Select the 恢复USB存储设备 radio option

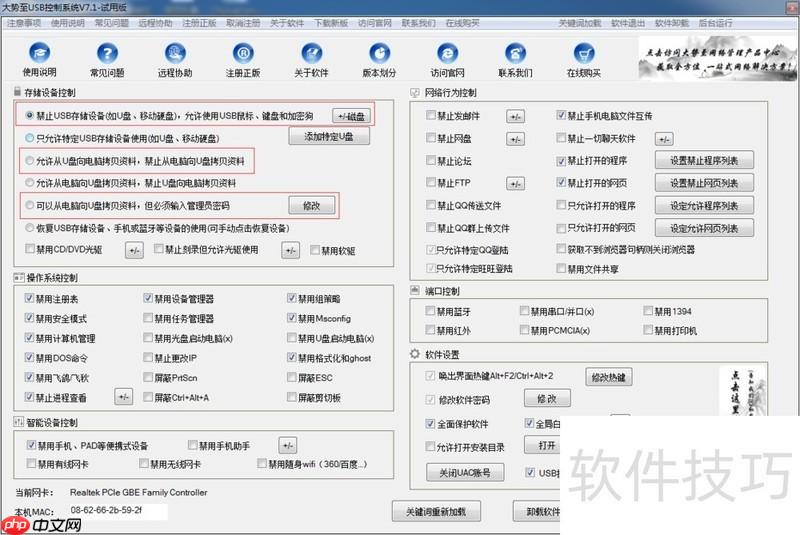30,228
